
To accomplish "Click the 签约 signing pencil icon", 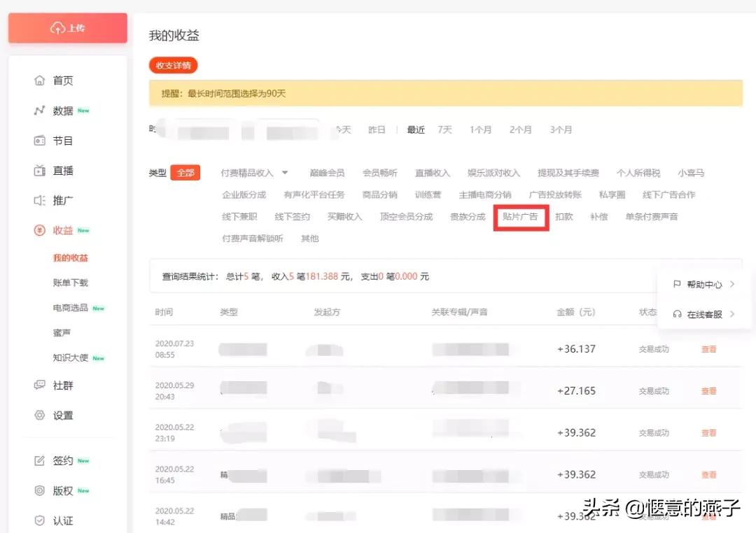I will coord(41,460).
